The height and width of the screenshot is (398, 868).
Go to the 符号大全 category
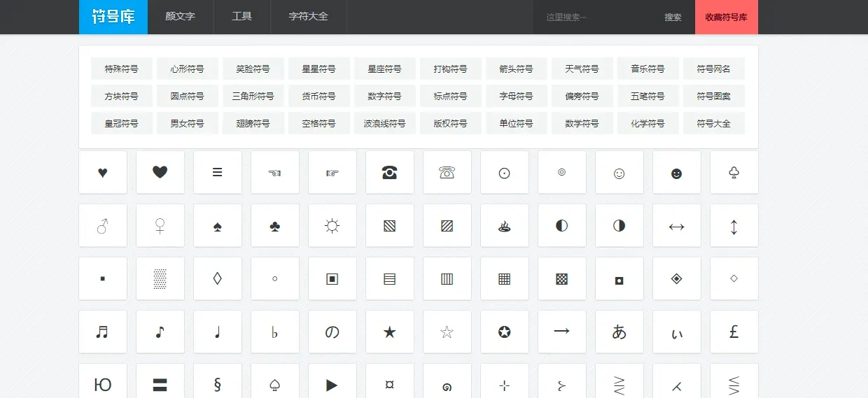(714, 123)
